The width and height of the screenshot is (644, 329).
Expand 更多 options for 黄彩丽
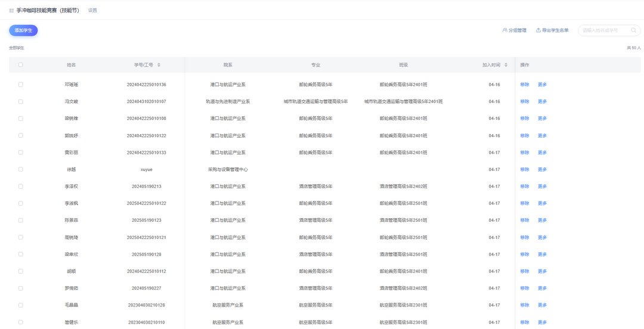click(542, 153)
